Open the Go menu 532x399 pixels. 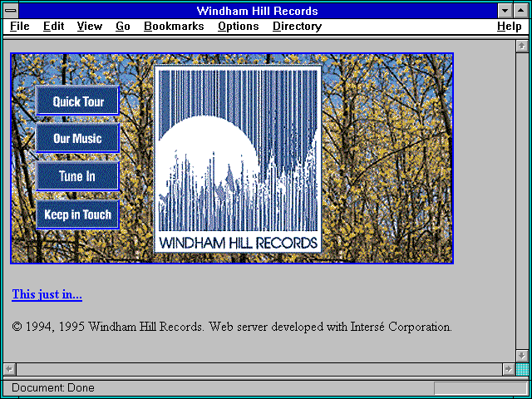click(122, 27)
